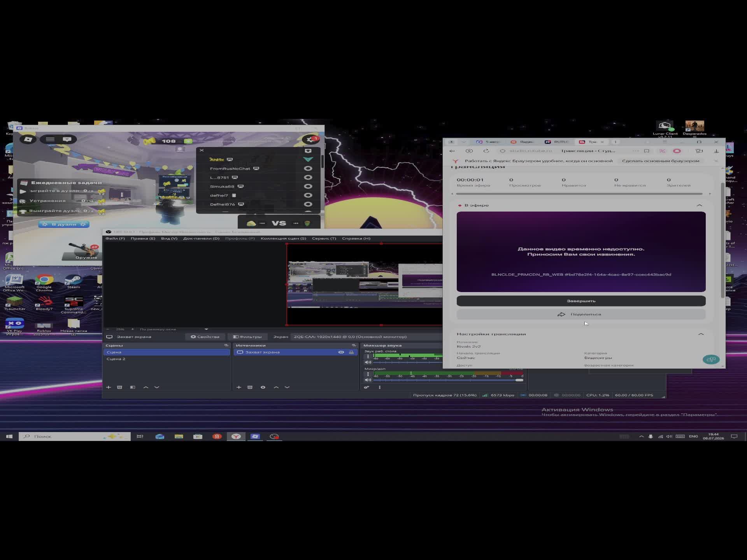Viewport: 747px width, 560px height.
Task: Open audio mixer menu dots beside the gears
Action: coord(380,387)
